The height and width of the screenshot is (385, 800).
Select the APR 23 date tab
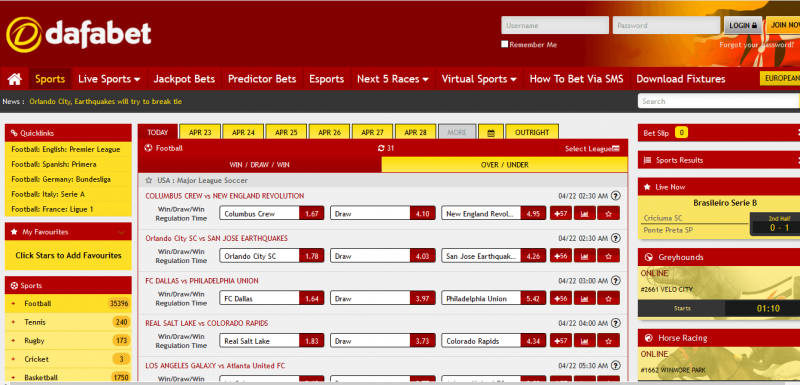pos(200,132)
